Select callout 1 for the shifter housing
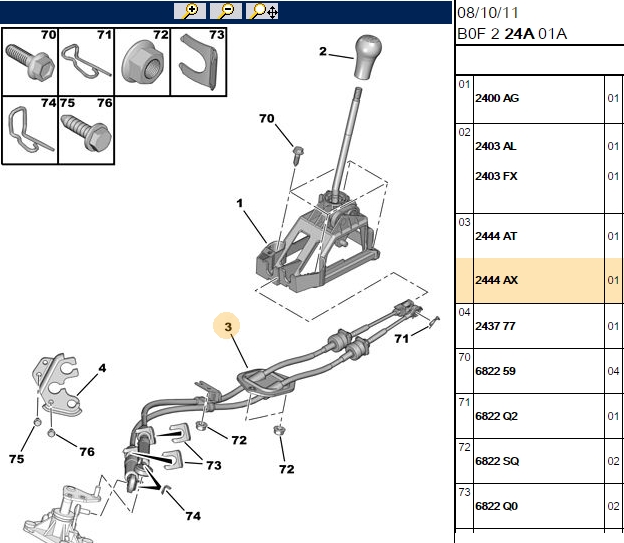624x543 pixels. coord(239,203)
